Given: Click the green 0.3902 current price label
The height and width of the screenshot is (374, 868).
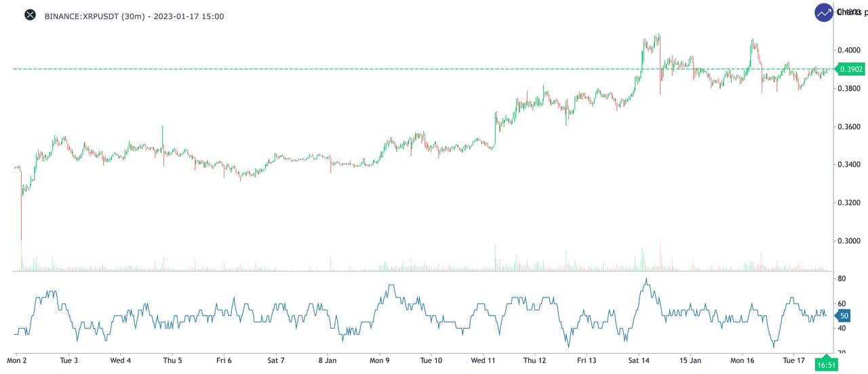Looking at the screenshot, I should point(851,69).
